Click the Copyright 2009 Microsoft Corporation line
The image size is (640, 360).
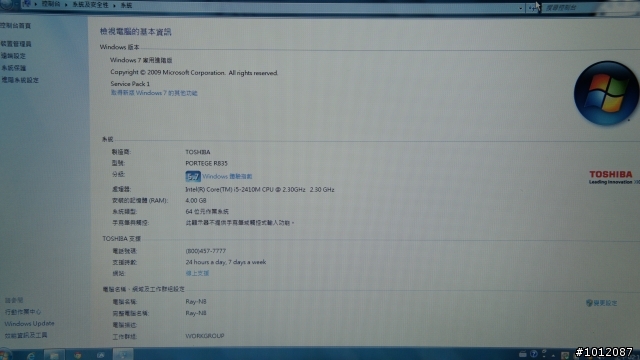click(194, 73)
